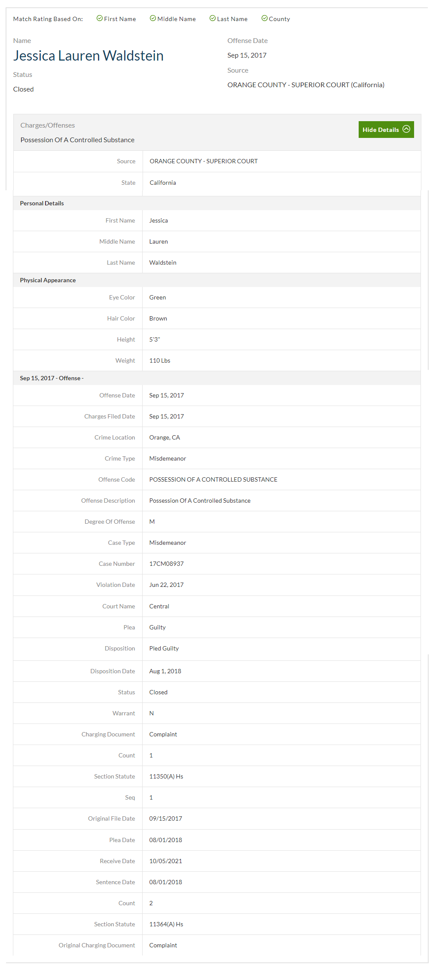Screen dimensions: 442x980
Task: Click the First Name match check icon
Action: (x=100, y=18)
